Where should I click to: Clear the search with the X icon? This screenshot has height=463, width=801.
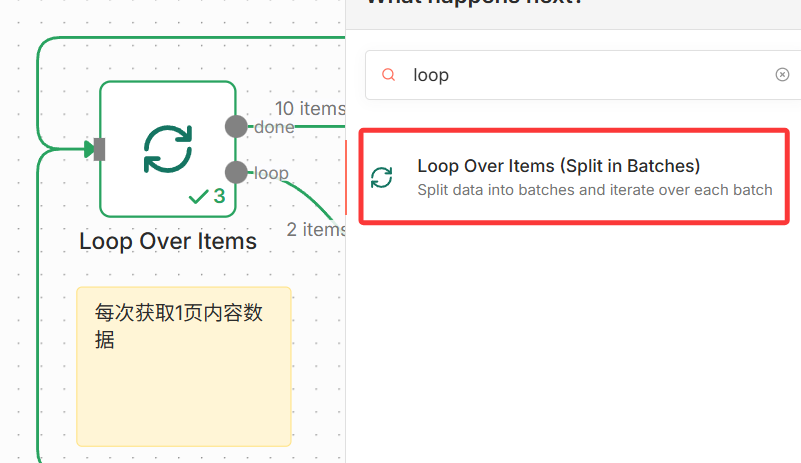(782, 75)
